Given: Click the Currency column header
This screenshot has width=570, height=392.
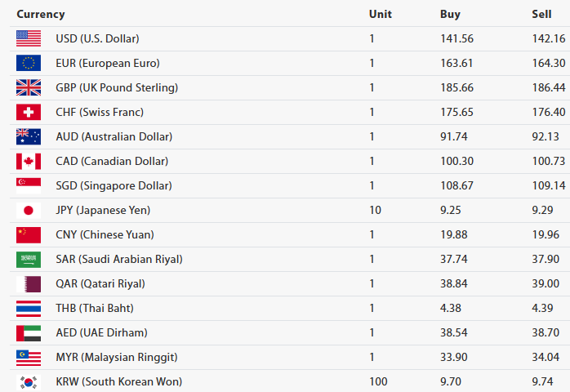Looking at the screenshot, I should pyautogui.click(x=41, y=14).
